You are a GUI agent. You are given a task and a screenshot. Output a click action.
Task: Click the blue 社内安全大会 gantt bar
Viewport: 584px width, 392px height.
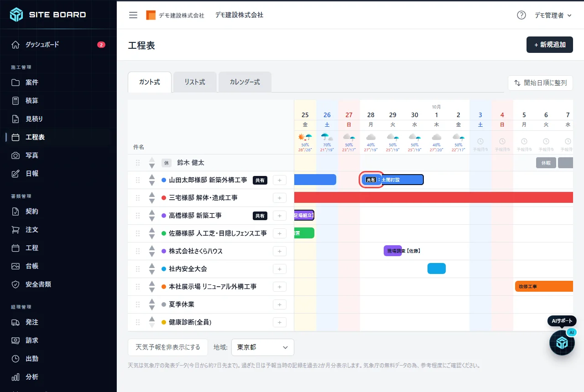tap(437, 268)
